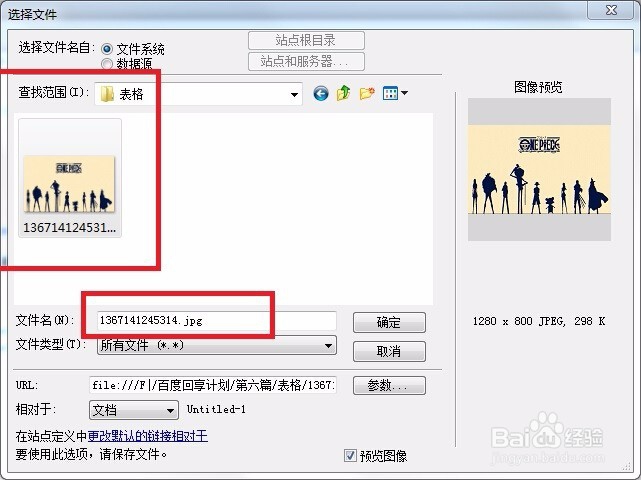
Task: Click the 站点根目录 button
Action: pyautogui.click(x=306, y=40)
